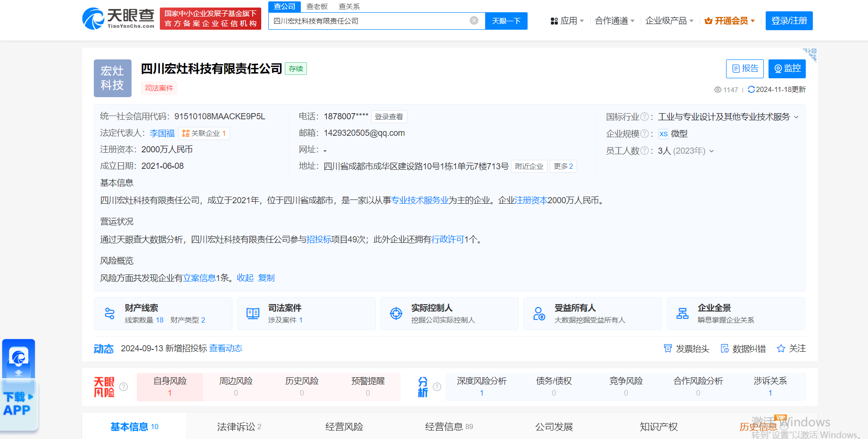
Task: Click the 下载APP floating icon
Action: 19,384
